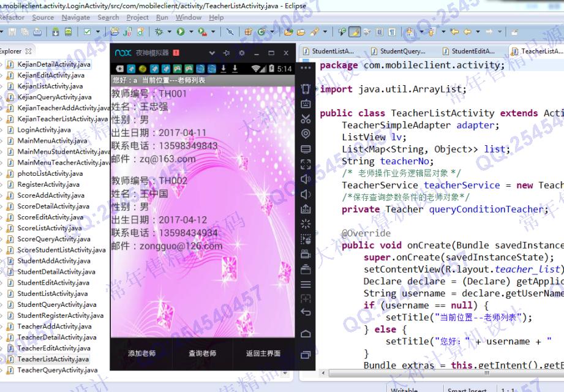Click the Nox Android back arrow icon
This screenshot has height=392, width=564.
point(306,312)
